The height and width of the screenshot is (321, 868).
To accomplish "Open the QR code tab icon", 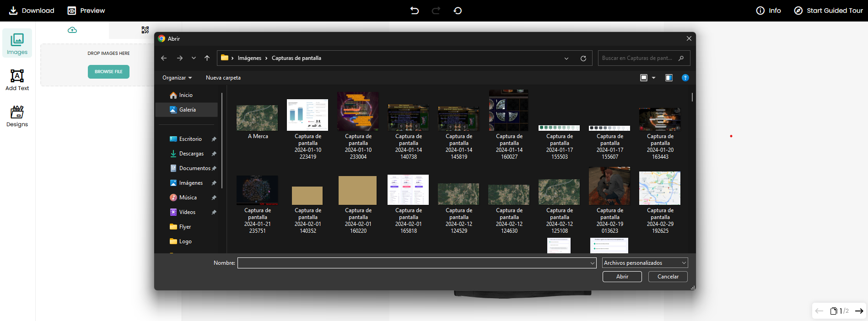I will pyautogui.click(x=145, y=30).
